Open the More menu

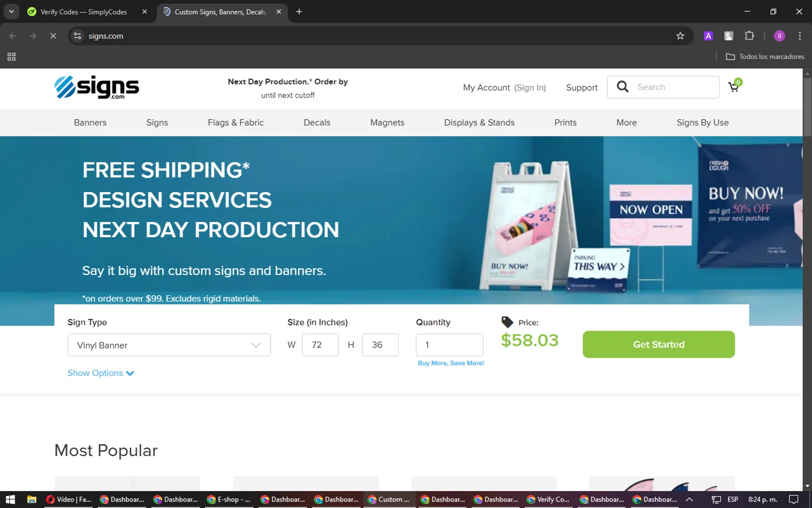tap(627, 122)
